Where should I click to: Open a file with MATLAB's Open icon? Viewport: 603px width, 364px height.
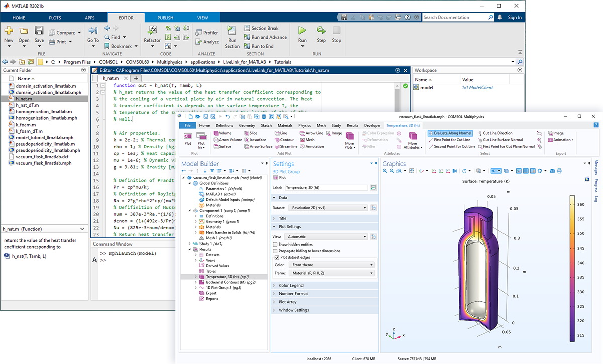24,31
